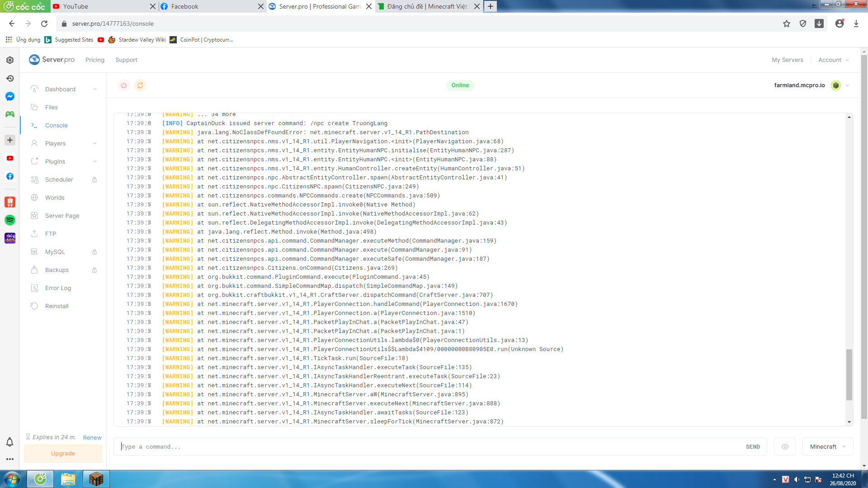
Task: Click the farmland.mcpro.io server avatar icon
Action: point(835,85)
